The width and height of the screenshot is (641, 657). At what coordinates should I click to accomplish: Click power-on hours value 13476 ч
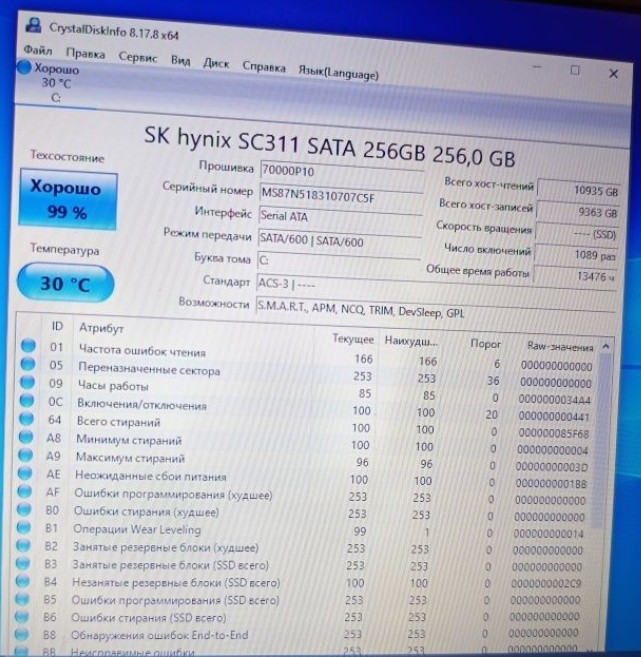tap(575, 276)
